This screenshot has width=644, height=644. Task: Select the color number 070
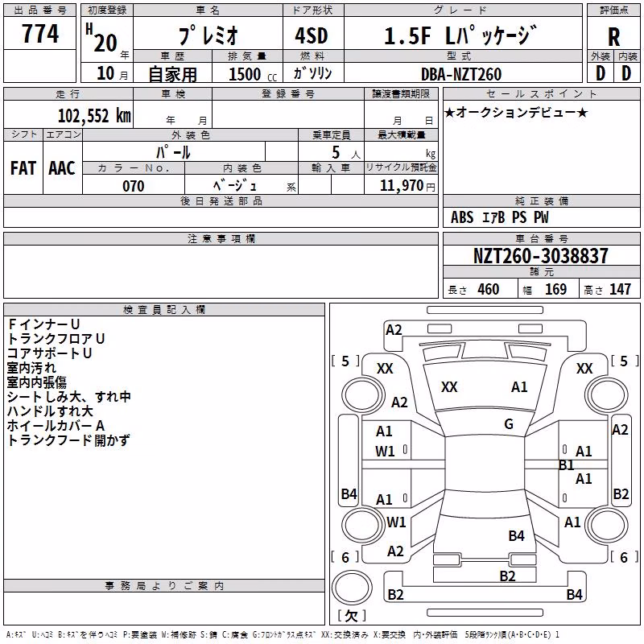[x=134, y=186]
